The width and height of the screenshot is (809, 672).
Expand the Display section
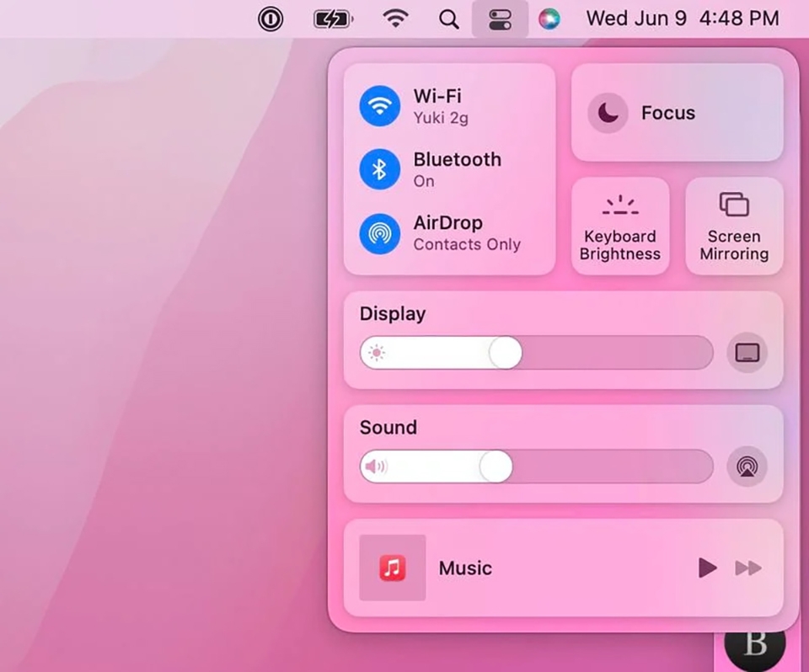[x=392, y=313]
